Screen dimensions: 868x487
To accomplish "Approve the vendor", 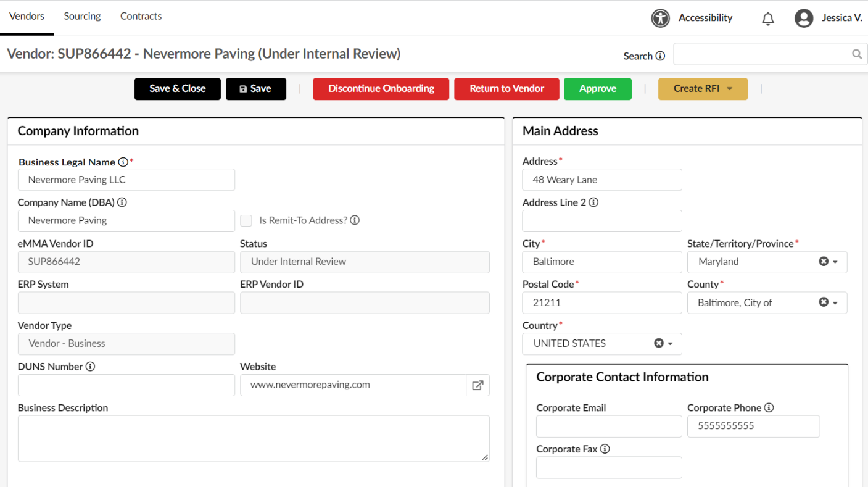I will click(x=598, y=89).
